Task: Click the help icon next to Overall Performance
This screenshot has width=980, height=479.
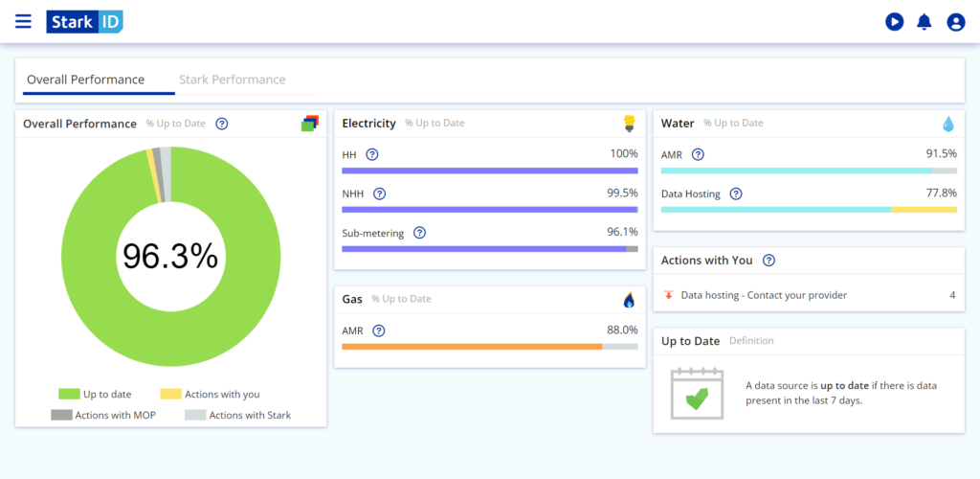Action: point(222,124)
